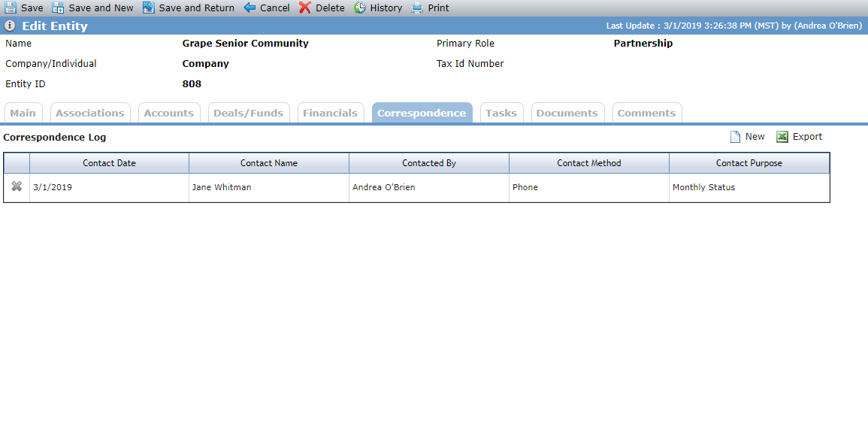This screenshot has width=868, height=424.
Task: Click the info icon beside Edit Entity
Action: [x=10, y=26]
